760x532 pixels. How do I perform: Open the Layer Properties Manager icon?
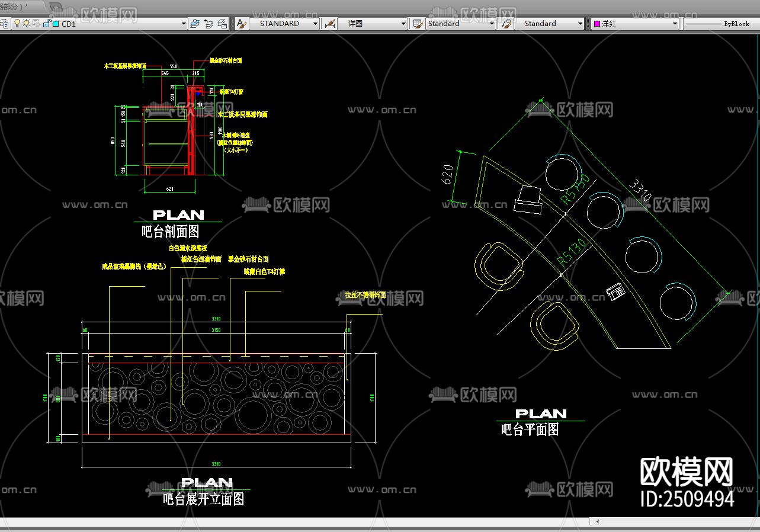4,24
